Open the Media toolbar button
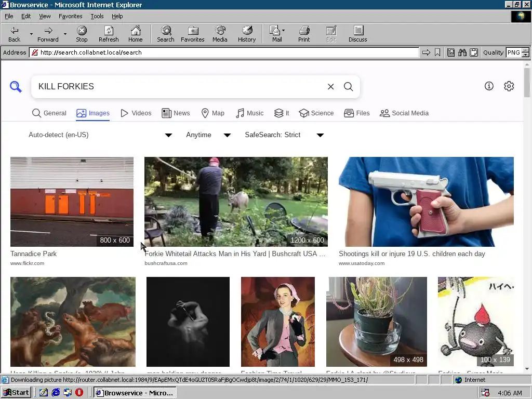 pyautogui.click(x=220, y=34)
